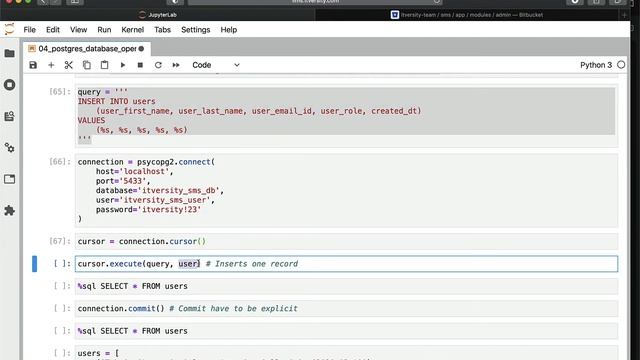
Task: Click the host='localhost' line
Action: [134, 171]
